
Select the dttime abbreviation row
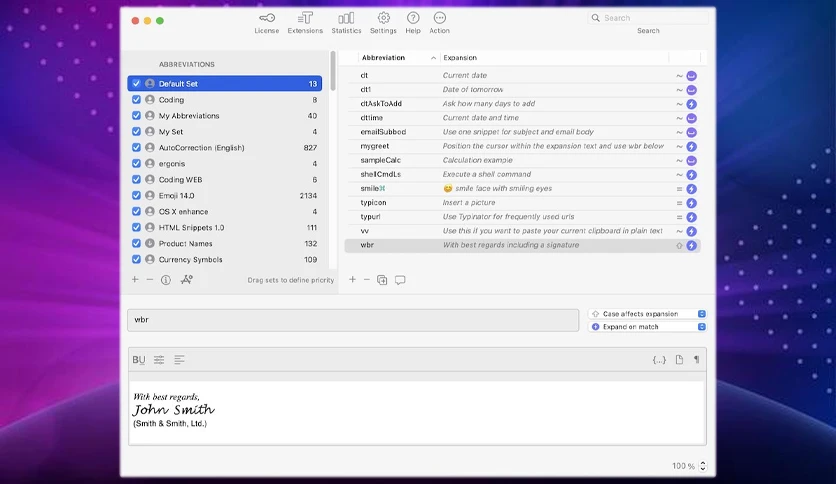[x=522, y=118]
